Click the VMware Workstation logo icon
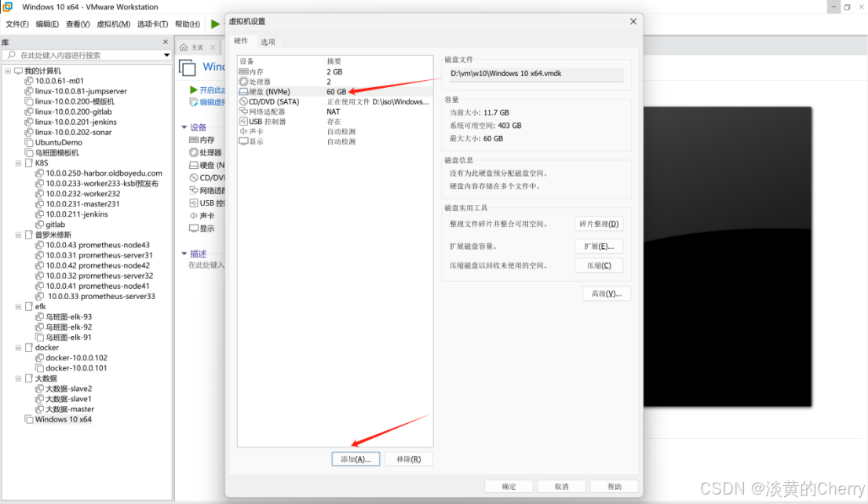 click(x=8, y=6)
